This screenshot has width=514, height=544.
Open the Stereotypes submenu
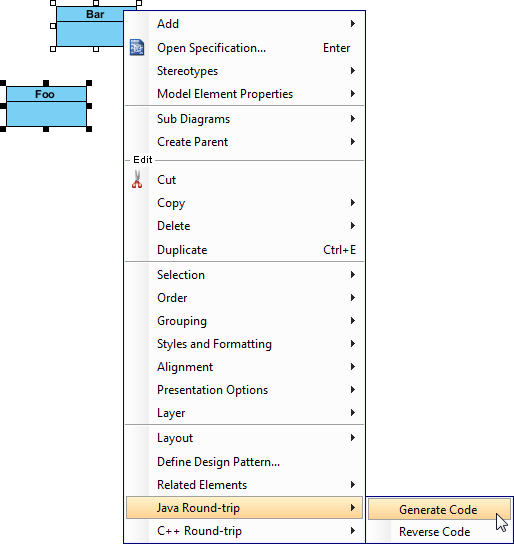coord(244,71)
